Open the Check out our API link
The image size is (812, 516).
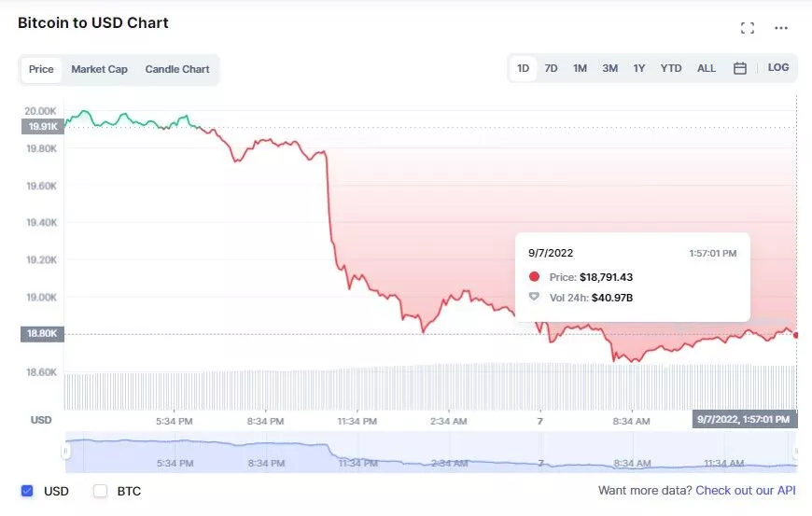pos(745,491)
